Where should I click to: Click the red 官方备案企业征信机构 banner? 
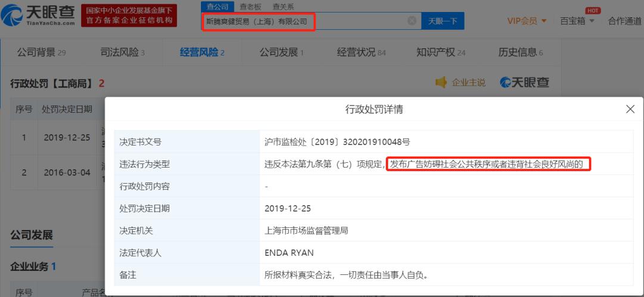tap(129, 16)
